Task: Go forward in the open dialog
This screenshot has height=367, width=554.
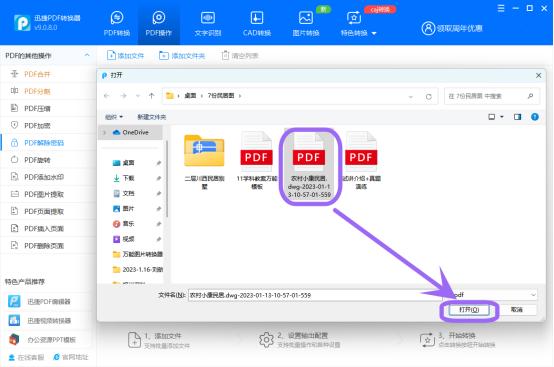Action: 123,96
